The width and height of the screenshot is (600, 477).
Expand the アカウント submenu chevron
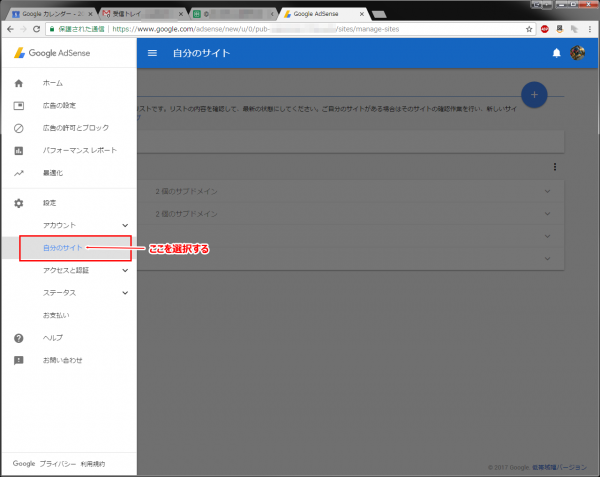click(x=124, y=226)
